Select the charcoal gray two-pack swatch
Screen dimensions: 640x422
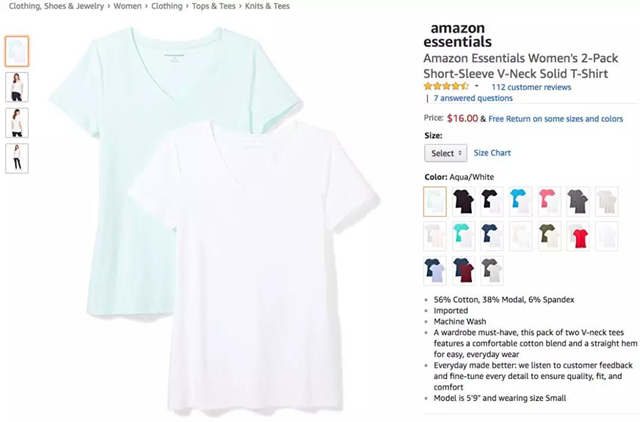[x=578, y=202]
